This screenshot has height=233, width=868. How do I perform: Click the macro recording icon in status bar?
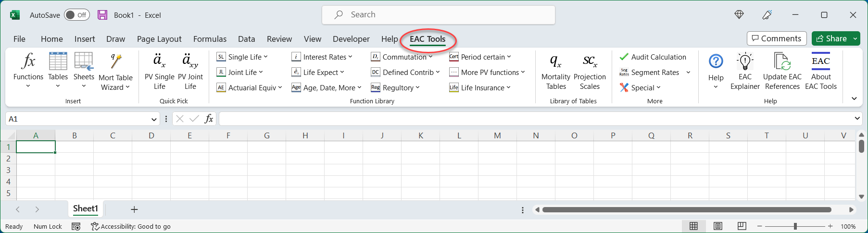click(76, 226)
